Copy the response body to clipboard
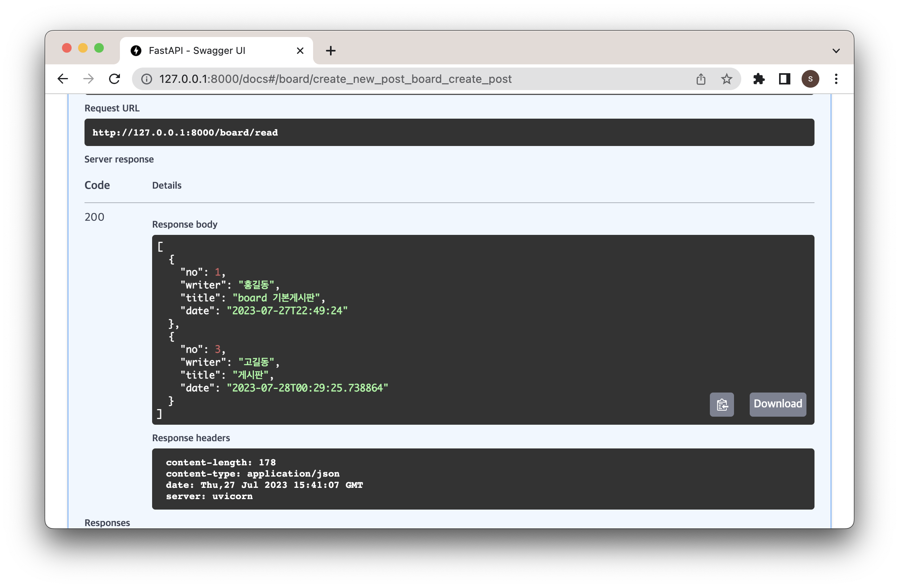The width and height of the screenshot is (899, 588). coord(722,404)
